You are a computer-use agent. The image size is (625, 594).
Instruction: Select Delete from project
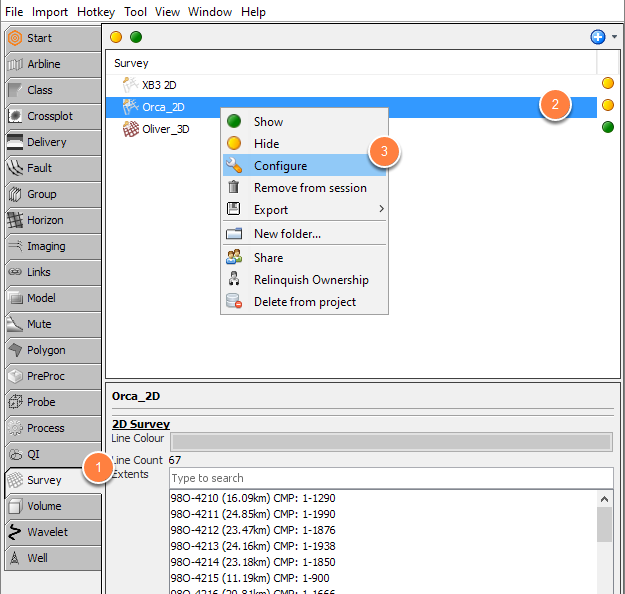point(304,302)
